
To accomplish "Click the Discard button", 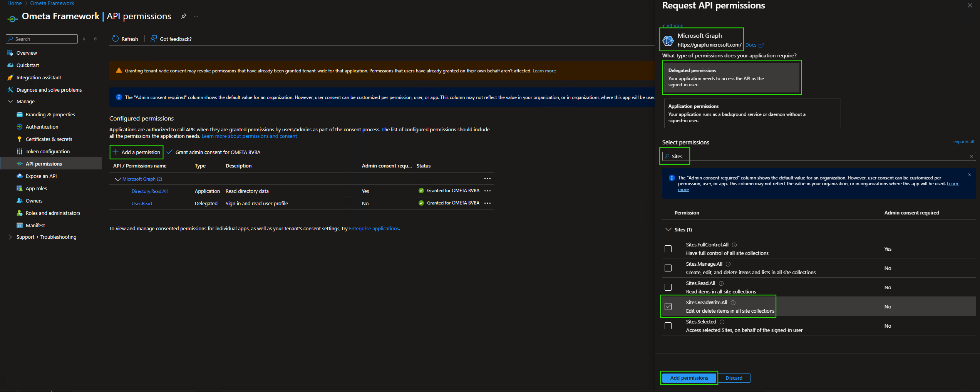I will pos(734,378).
